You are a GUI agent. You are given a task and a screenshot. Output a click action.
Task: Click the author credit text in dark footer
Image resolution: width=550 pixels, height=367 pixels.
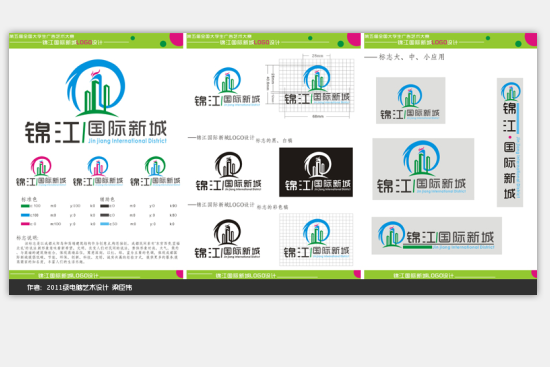(80, 288)
